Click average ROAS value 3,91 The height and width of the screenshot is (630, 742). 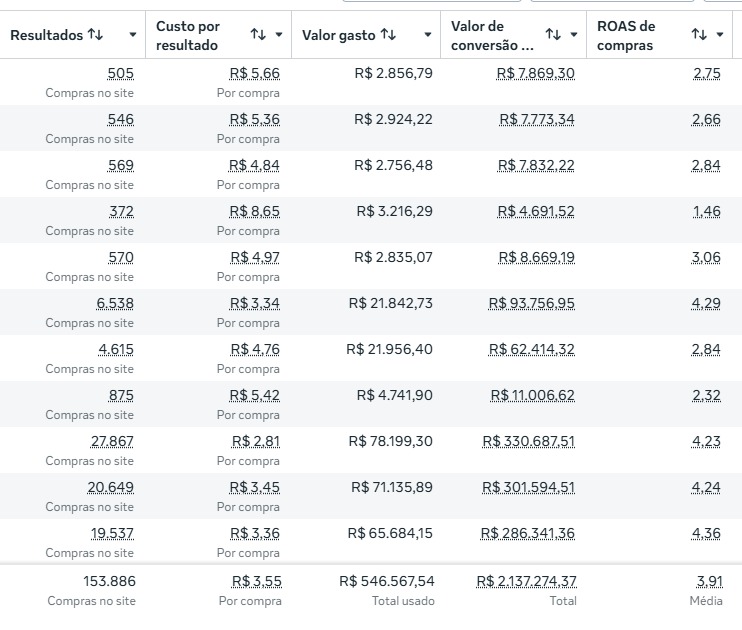click(710, 581)
